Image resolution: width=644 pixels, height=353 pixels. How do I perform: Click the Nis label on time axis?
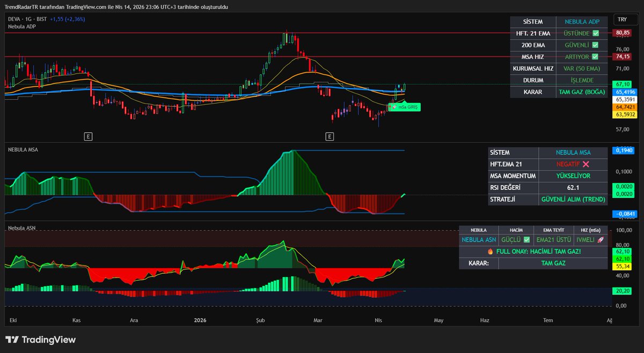coord(378,320)
